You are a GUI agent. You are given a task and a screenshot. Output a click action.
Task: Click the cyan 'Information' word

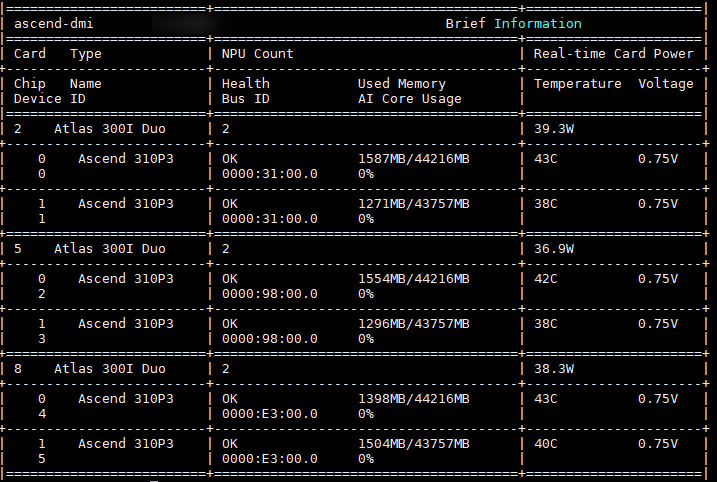[538, 23]
